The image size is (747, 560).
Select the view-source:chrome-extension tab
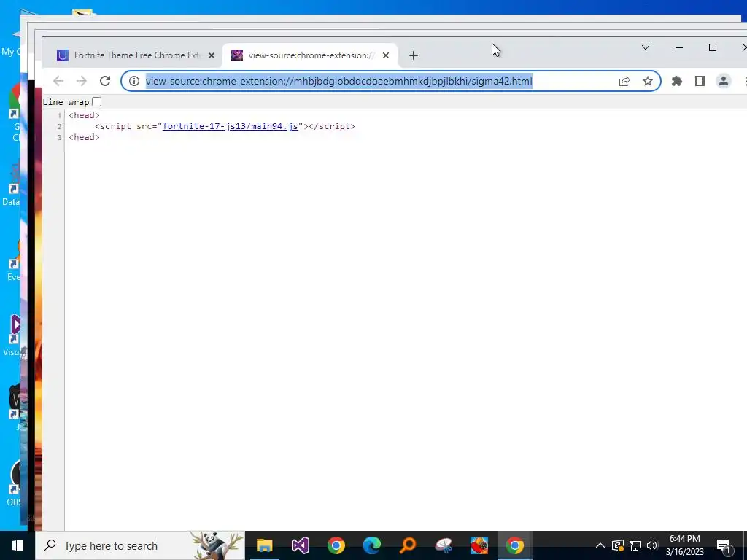pos(311,55)
